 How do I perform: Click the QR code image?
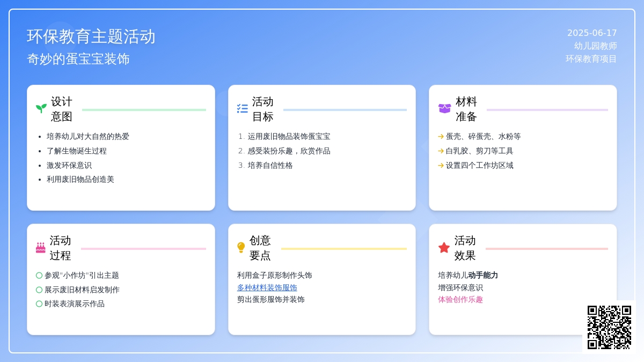pos(609,327)
